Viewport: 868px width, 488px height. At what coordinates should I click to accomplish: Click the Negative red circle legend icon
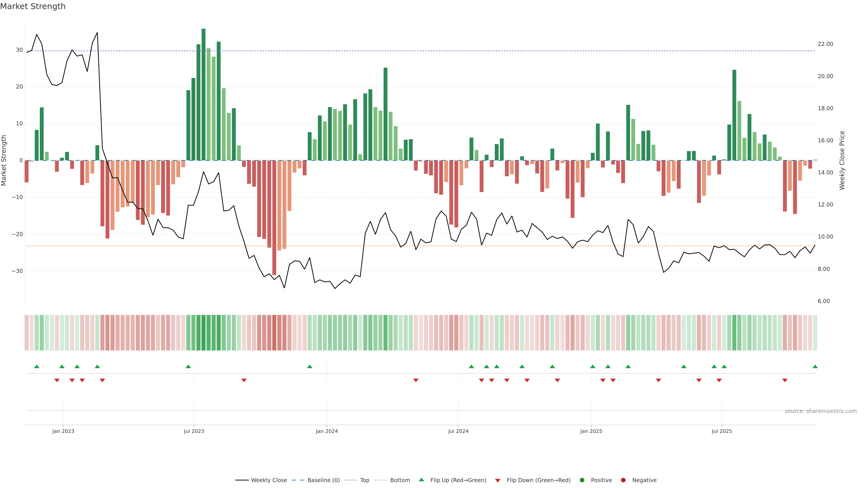point(623,480)
